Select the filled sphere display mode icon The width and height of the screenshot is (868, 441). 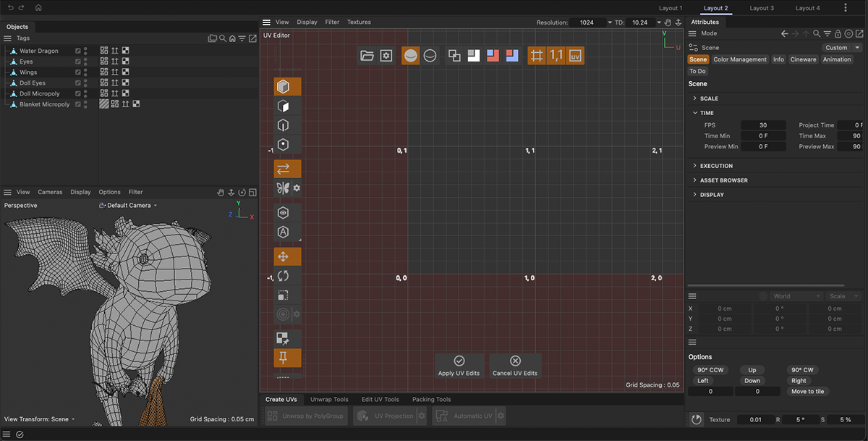point(411,56)
